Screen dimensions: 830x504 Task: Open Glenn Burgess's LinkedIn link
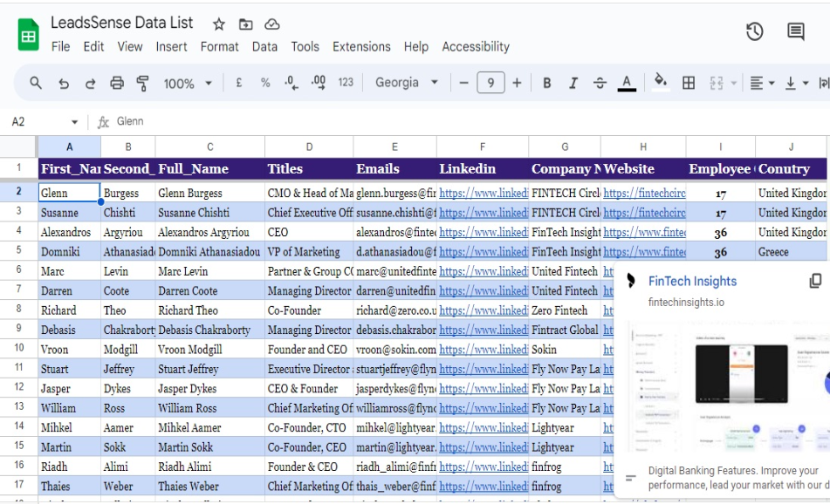point(484,193)
